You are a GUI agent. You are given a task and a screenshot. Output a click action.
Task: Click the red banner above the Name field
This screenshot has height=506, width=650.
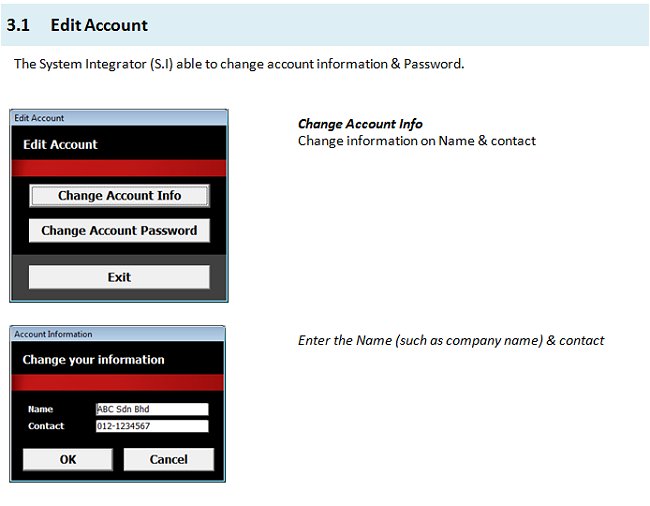point(117,383)
